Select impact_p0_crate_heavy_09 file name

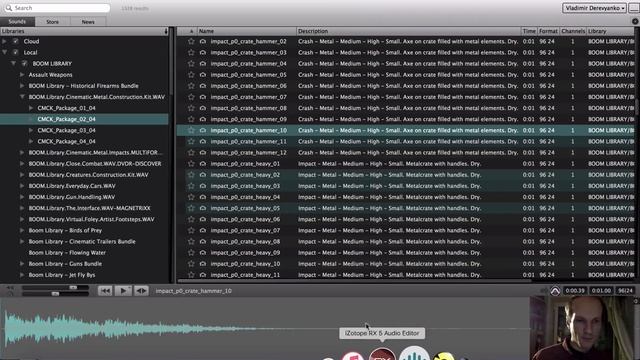point(245,253)
